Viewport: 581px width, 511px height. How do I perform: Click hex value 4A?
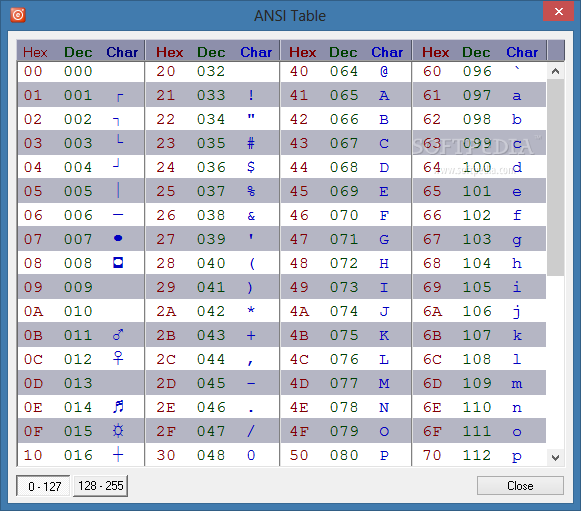[299, 311]
